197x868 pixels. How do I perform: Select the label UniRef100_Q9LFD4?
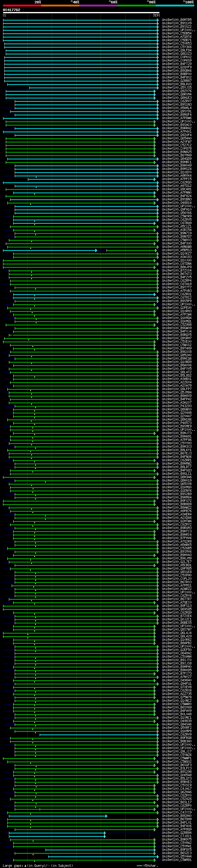(x=177, y=50)
